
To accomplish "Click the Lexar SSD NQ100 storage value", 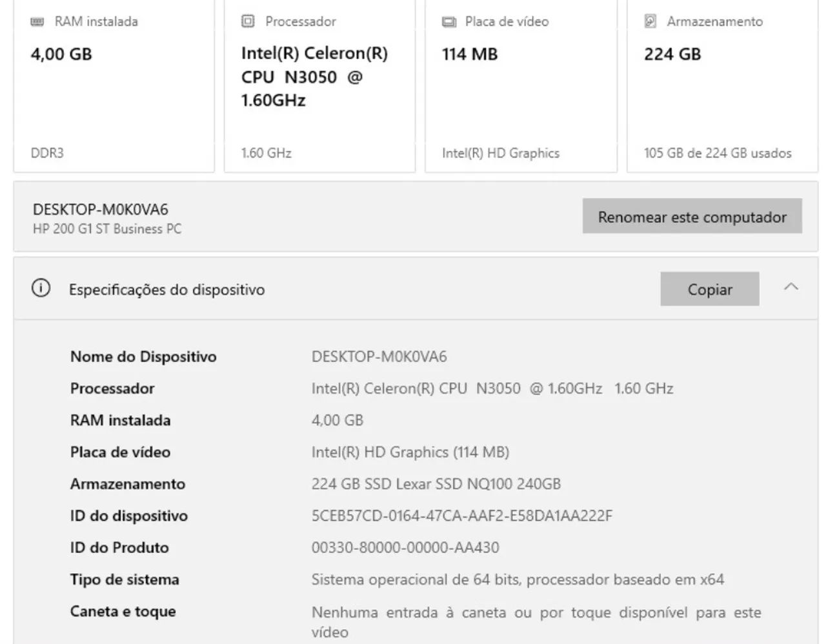I will pos(436,484).
